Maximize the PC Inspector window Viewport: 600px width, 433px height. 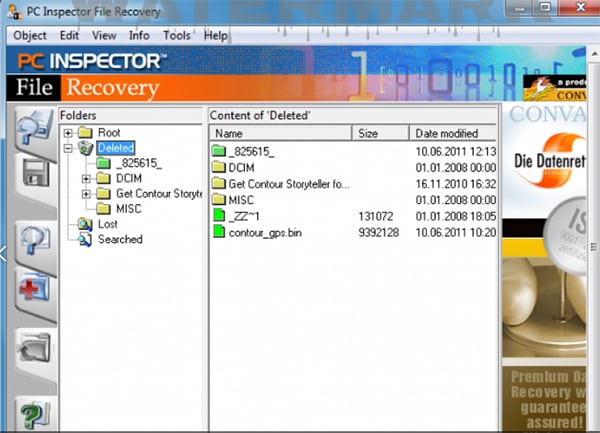(x=545, y=7)
